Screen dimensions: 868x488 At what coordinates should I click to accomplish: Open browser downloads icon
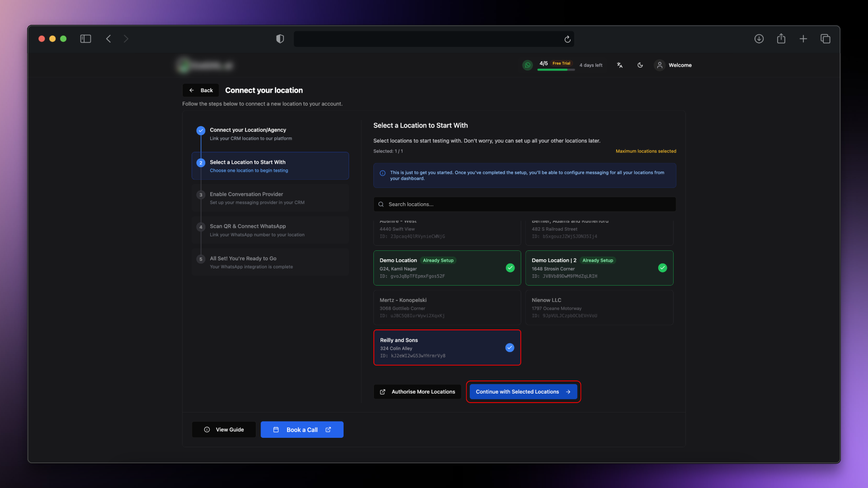[759, 39]
